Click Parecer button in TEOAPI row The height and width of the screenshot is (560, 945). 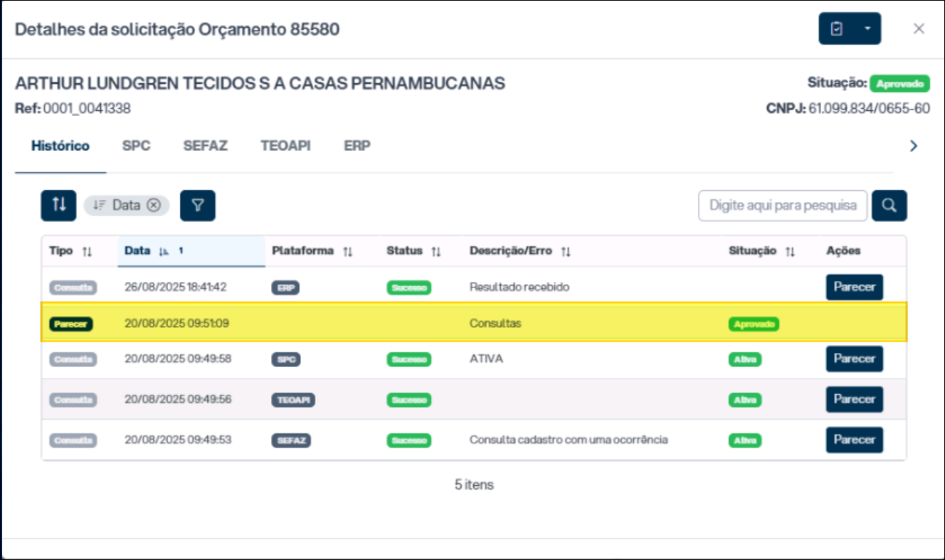point(855,399)
